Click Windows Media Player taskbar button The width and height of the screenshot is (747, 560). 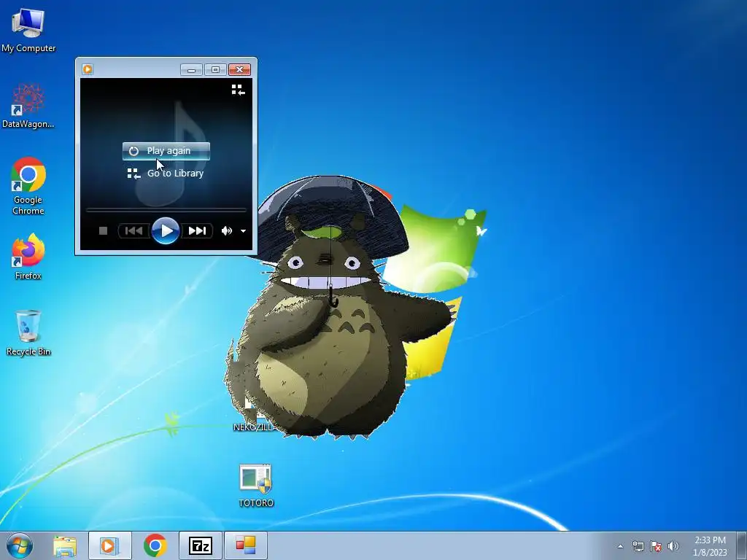click(109, 545)
